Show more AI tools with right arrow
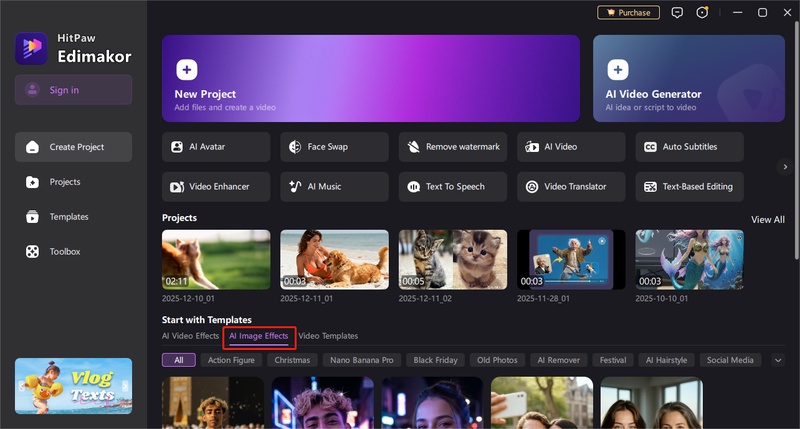The height and width of the screenshot is (429, 800). (785, 167)
